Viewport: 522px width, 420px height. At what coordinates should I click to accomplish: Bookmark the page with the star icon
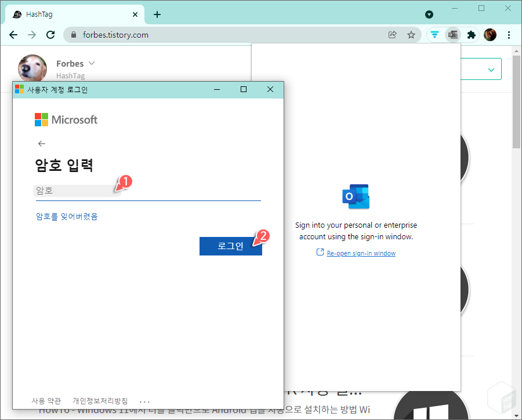pos(411,35)
